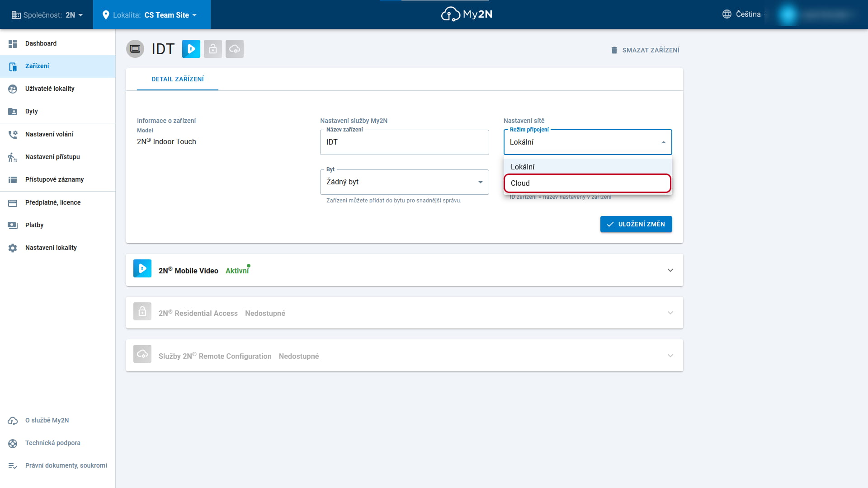Click the blue Mobile Video panel icon
This screenshot has height=488, width=868.
(142, 268)
